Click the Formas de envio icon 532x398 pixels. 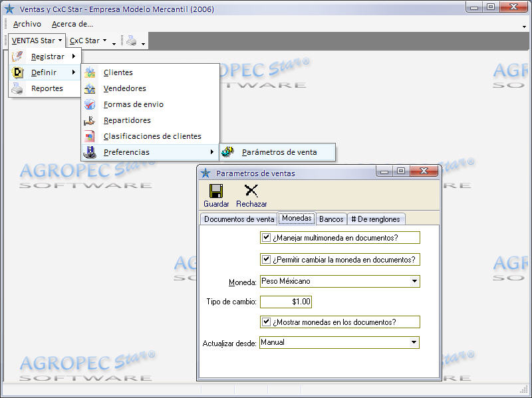(x=90, y=104)
